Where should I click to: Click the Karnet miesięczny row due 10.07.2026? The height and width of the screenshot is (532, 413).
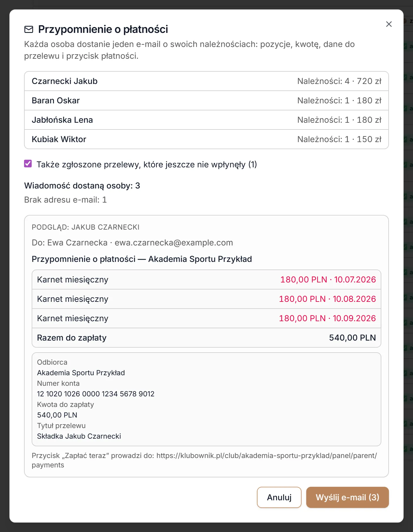206,280
